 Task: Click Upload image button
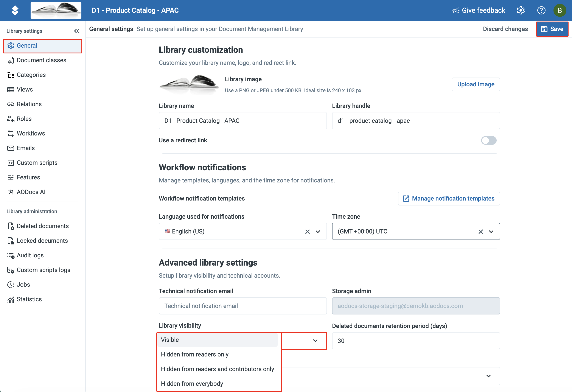[x=476, y=84]
